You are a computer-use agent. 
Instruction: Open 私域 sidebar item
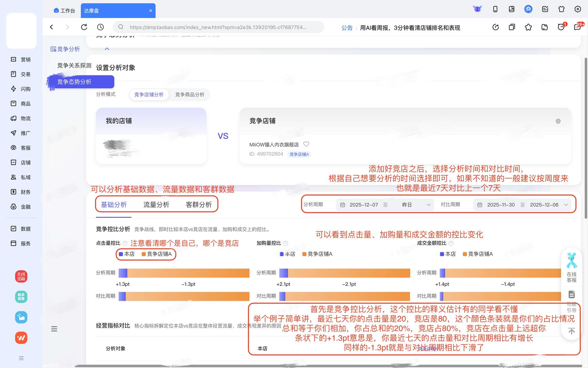pyautogui.click(x=21, y=177)
